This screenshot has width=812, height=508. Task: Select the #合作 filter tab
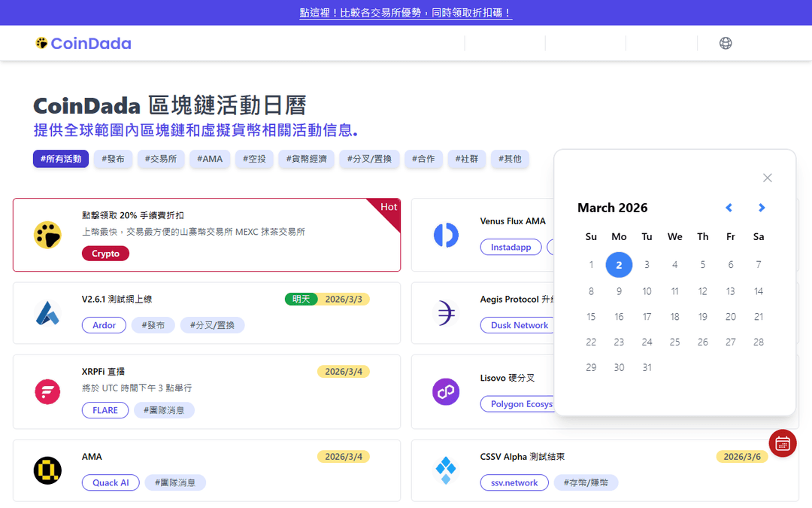tap(423, 159)
